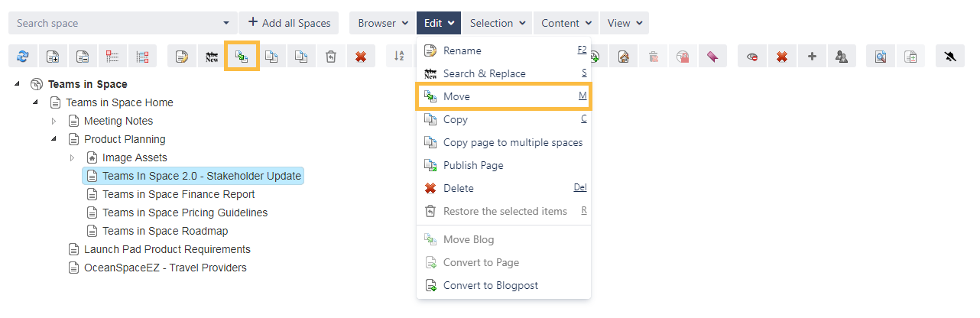Viewport: 980px width, 318px height.
Task: Select Teams in Space Roadmap page
Action: (165, 231)
